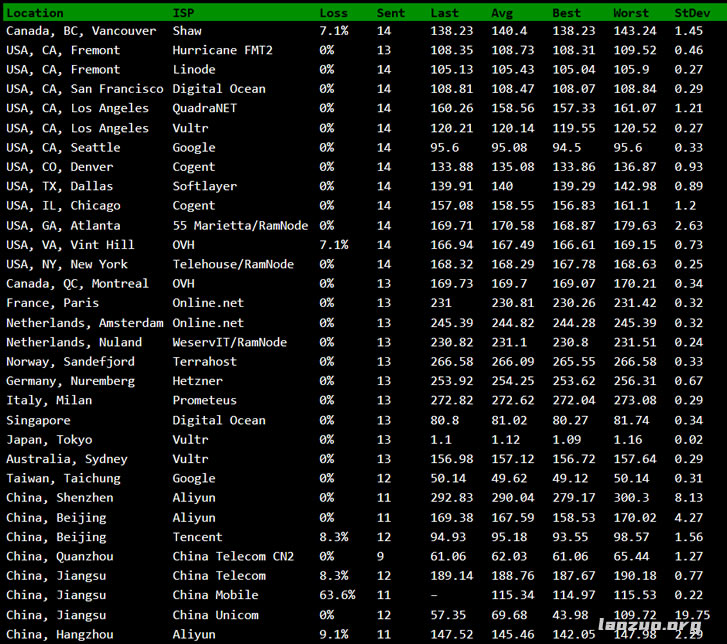Click the Prometeus ISP entry
The height and width of the screenshot is (644, 727).
pos(204,401)
